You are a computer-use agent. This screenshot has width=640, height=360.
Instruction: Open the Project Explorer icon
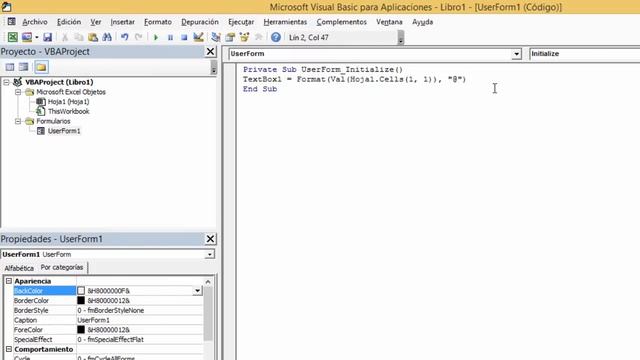coord(216,37)
